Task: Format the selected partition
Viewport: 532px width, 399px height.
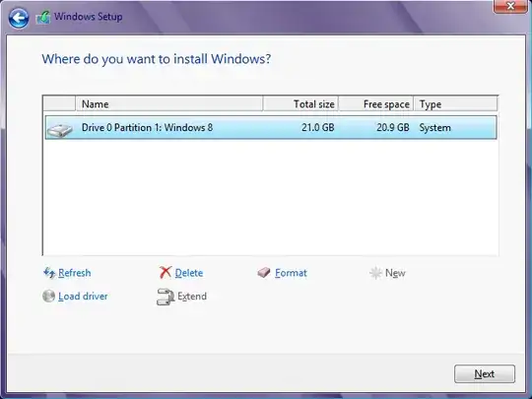Action: click(291, 273)
